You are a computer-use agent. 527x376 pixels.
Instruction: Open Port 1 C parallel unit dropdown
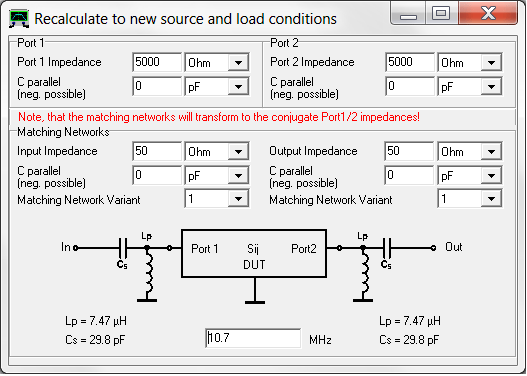click(239, 87)
